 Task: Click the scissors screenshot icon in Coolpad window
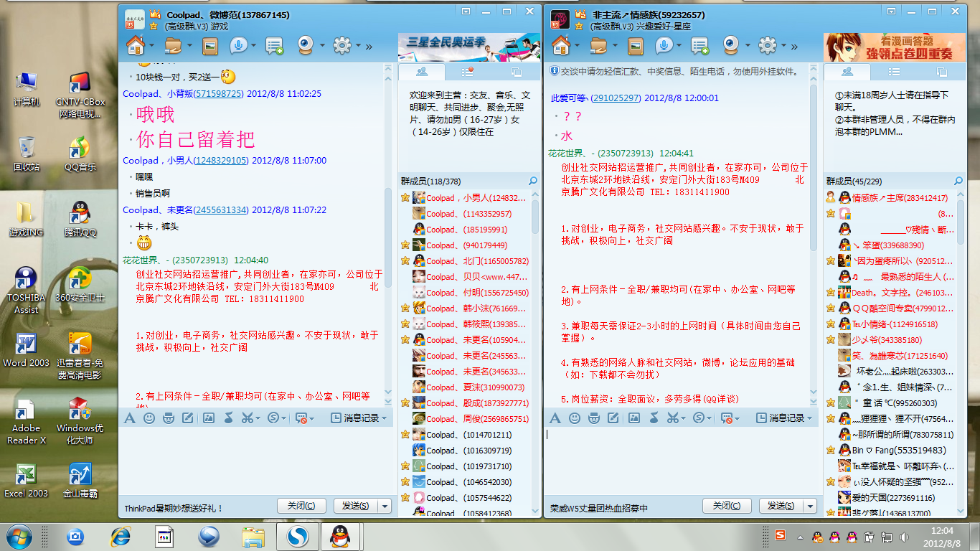247,418
